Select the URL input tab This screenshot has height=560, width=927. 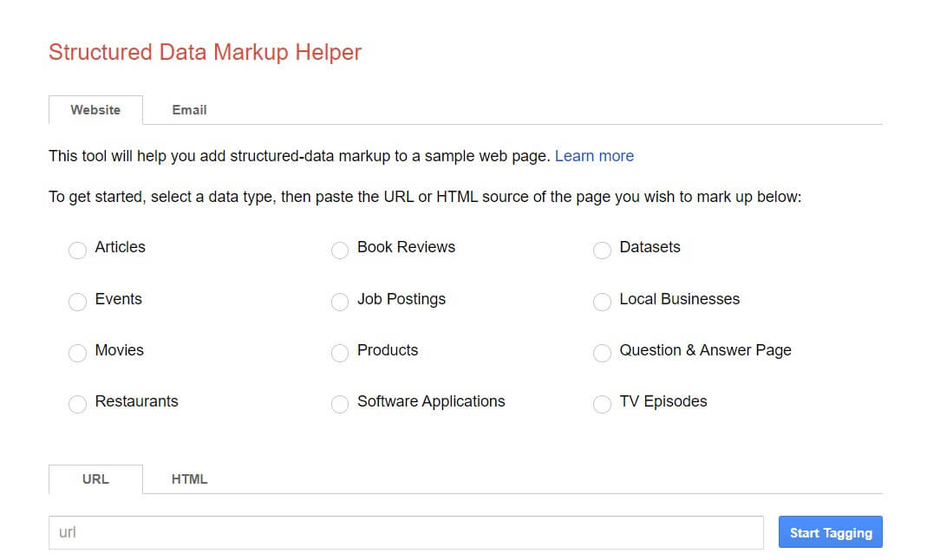[95, 479]
